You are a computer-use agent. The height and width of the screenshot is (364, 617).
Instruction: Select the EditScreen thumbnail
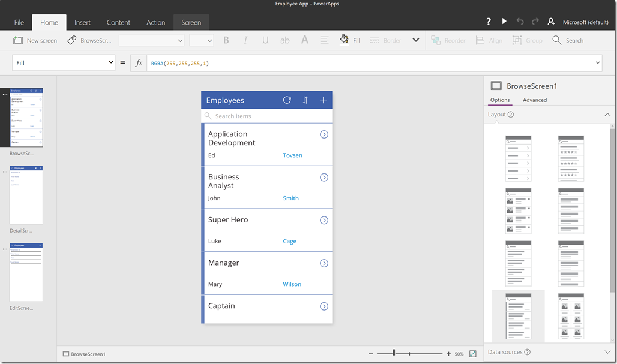coord(26,272)
